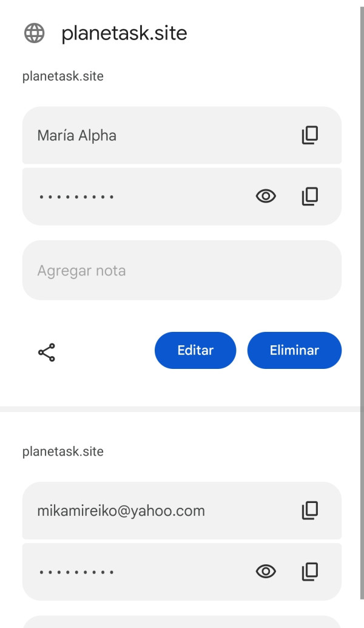Copy the mikamireiko@yahoo.com username
The height and width of the screenshot is (628, 364).
[310, 510]
